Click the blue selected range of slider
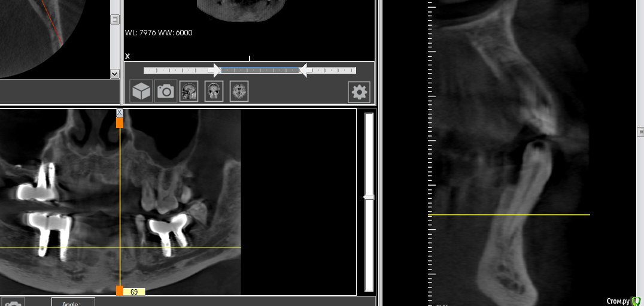The width and height of the screenshot is (644, 306). (260, 70)
